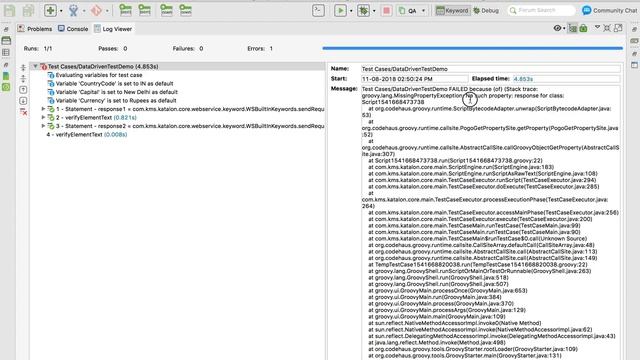
Task: Toggle the tree view mode icon
Action: click(573, 28)
